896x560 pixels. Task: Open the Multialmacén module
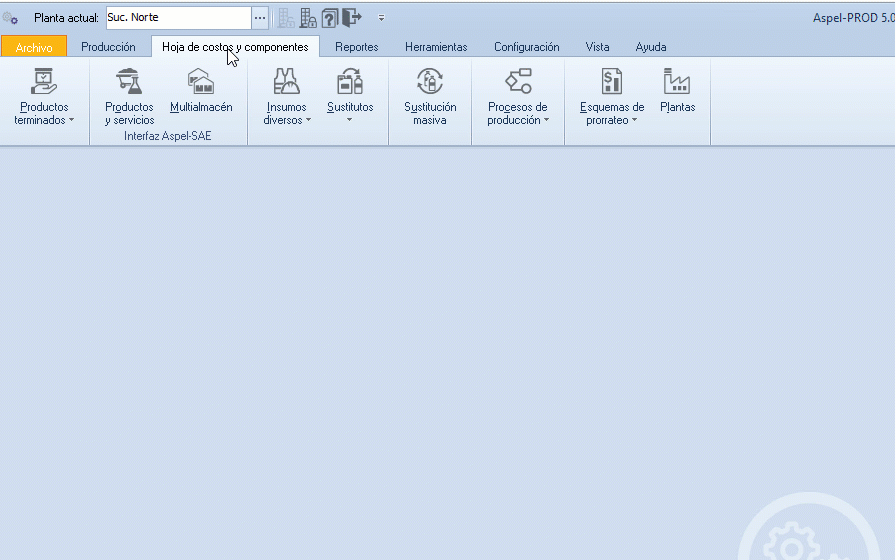(x=201, y=82)
